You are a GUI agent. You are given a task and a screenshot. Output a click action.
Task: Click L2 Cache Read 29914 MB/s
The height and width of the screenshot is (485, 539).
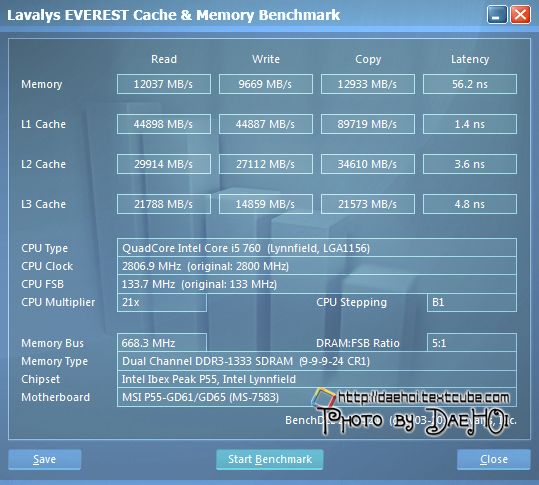point(164,164)
